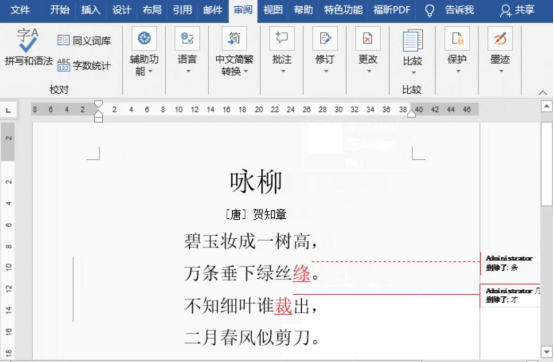Click the 语言 language icon
This screenshot has width=554, height=362.
tap(187, 38)
